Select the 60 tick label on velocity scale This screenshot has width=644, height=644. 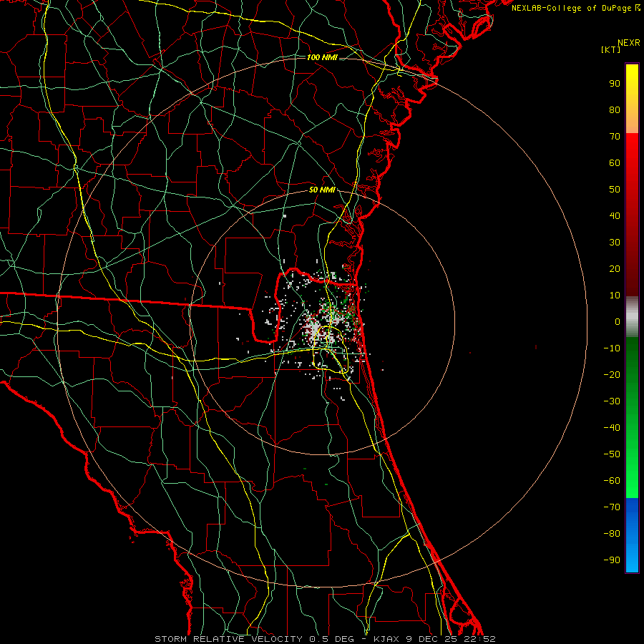pos(615,162)
